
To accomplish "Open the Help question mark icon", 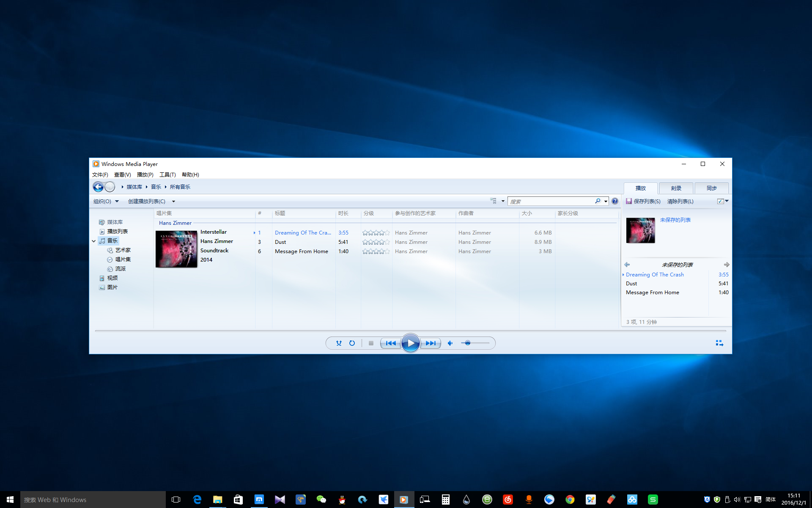I will pos(615,202).
